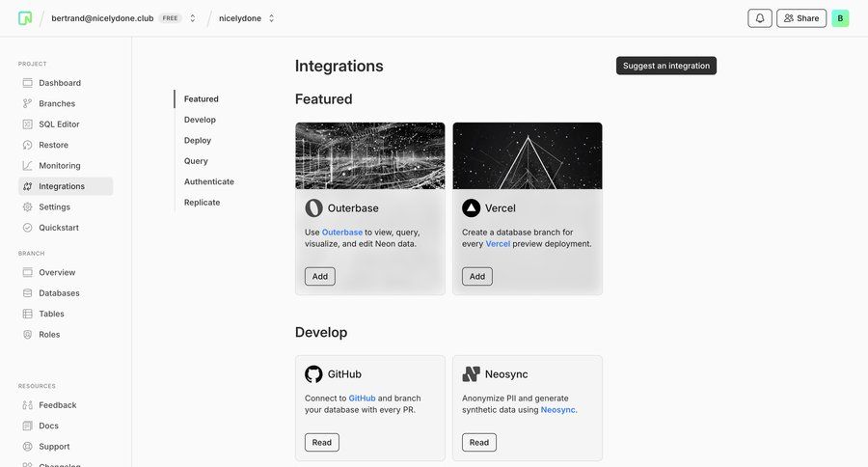Click the bertrand@nicelydone.club account name
This screenshot has height=467, width=868.
coord(102,18)
